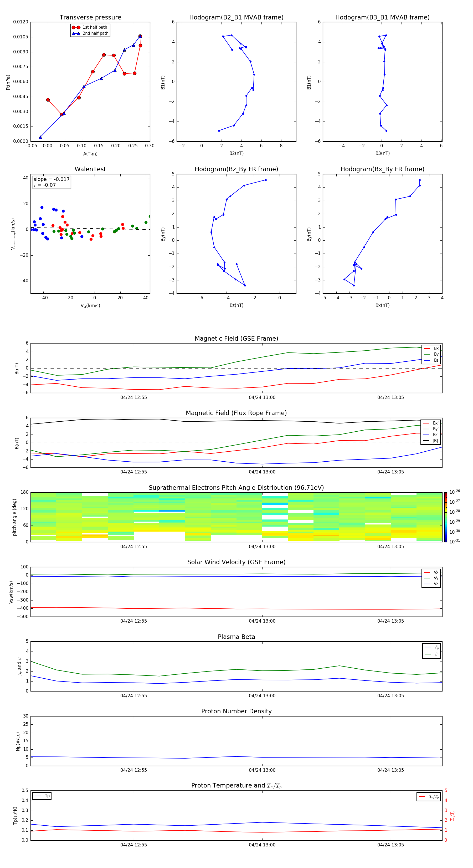473x868 pixels.
Task: Click the 'pitch angle (deg)' y-axis label
Action: 14,517
